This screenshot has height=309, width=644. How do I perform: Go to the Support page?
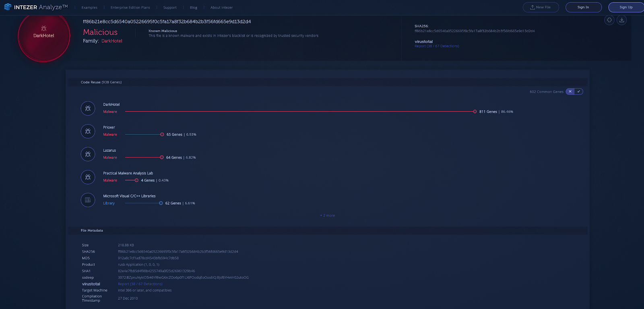point(170,8)
